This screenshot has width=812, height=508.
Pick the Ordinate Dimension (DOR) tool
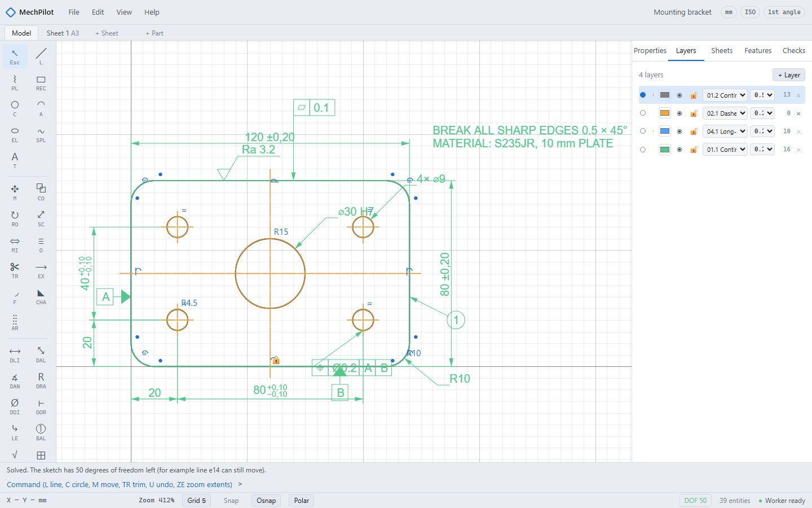(x=41, y=406)
